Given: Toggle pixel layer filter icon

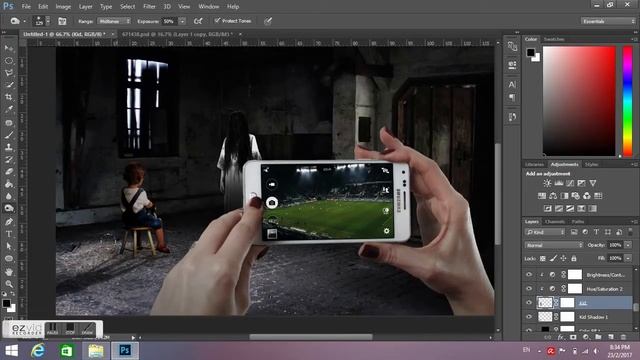Looking at the screenshot, I should 574,232.
